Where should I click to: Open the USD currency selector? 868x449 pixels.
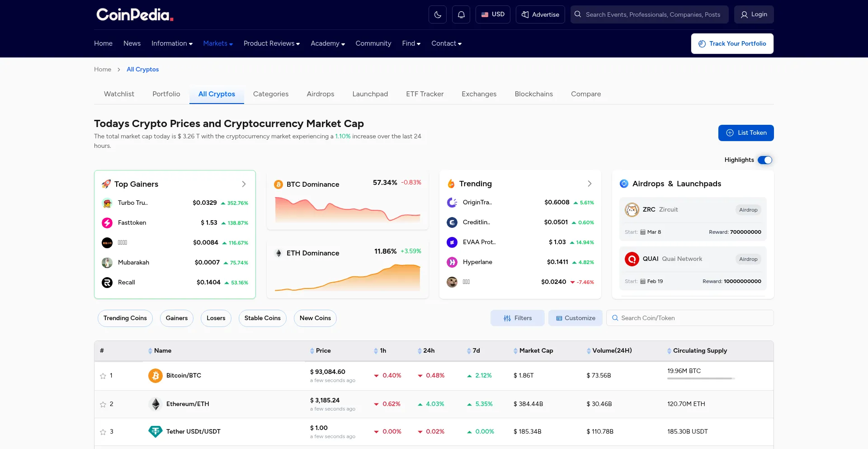(x=493, y=14)
